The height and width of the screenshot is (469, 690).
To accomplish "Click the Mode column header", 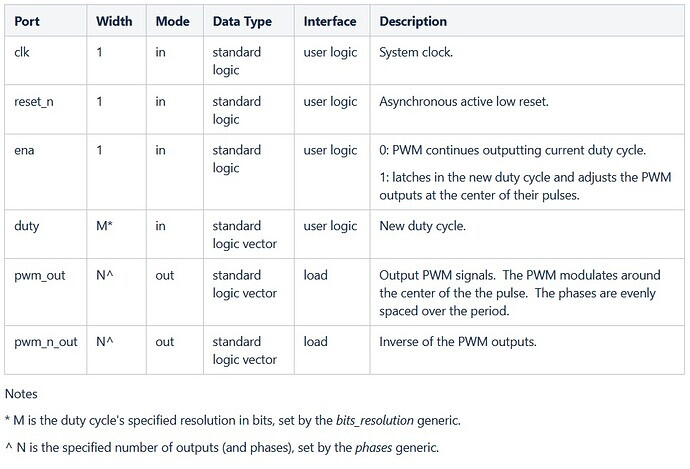I will (171, 20).
